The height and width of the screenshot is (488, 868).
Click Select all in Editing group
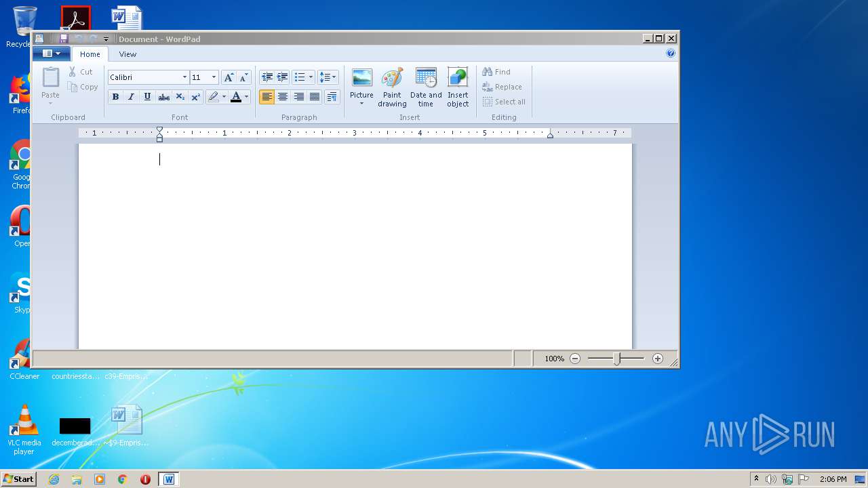[504, 102]
